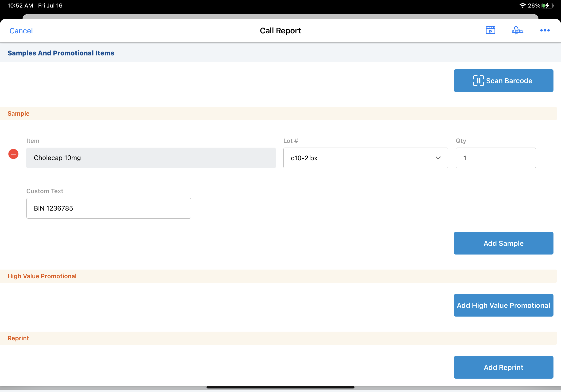561x392 pixels.
Task: Open the media presentation icon
Action: tap(490, 30)
